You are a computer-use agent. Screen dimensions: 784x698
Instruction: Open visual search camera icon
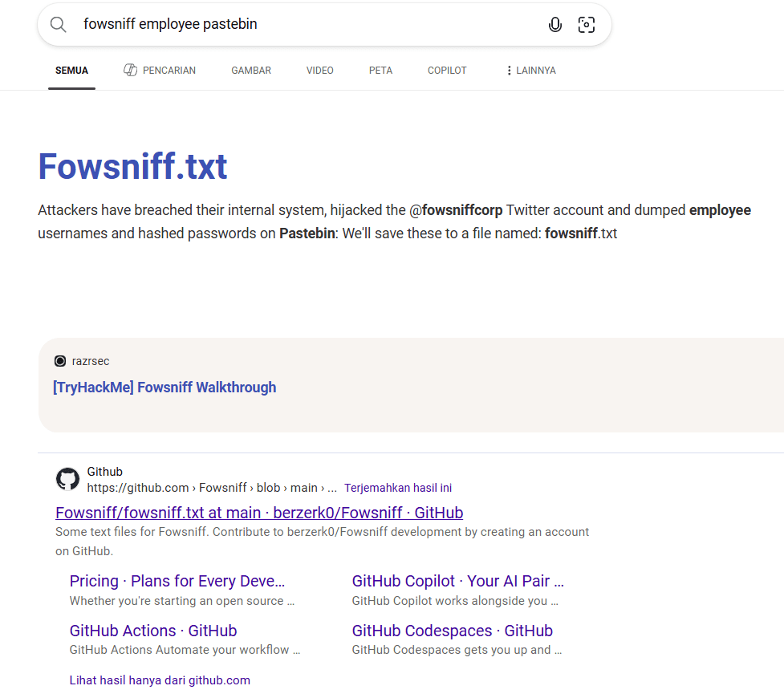point(587,25)
